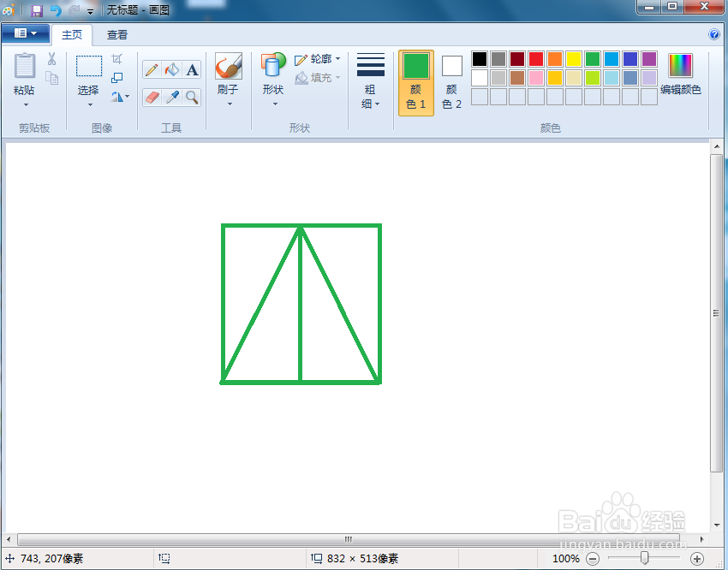Expand the Shapes dropdown arrow

tap(275, 104)
